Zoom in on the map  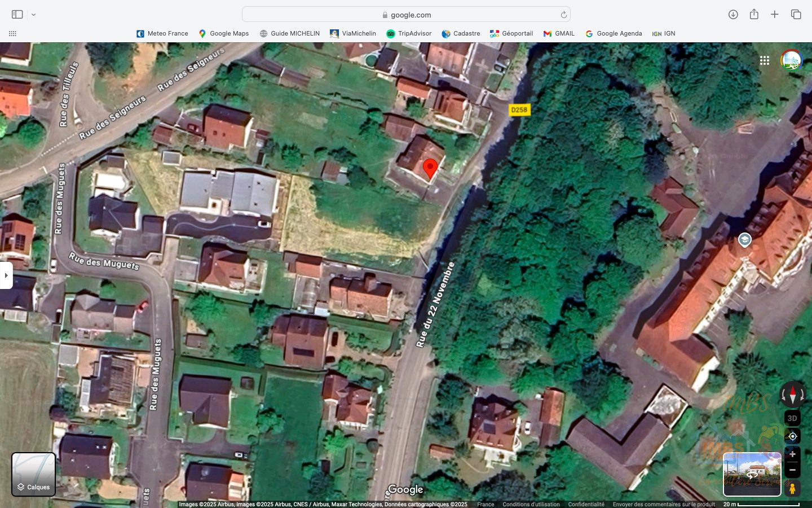(x=792, y=454)
